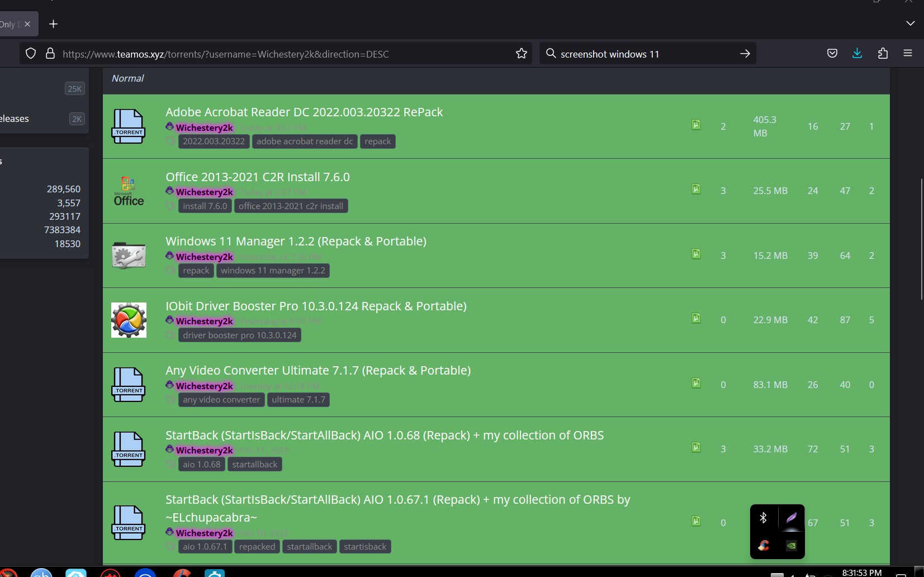
Task: Select 'startallback' tag in StartBack 1.0.68 row
Action: point(255,465)
